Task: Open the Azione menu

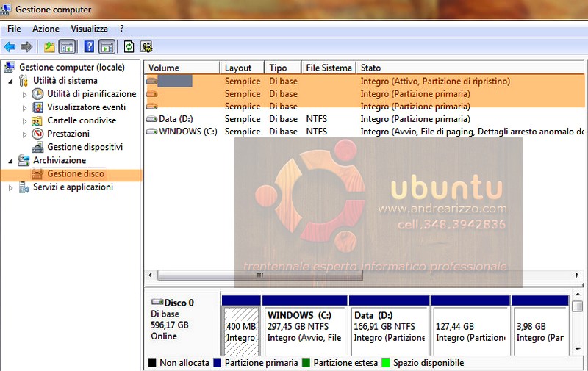Action: pos(46,29)
